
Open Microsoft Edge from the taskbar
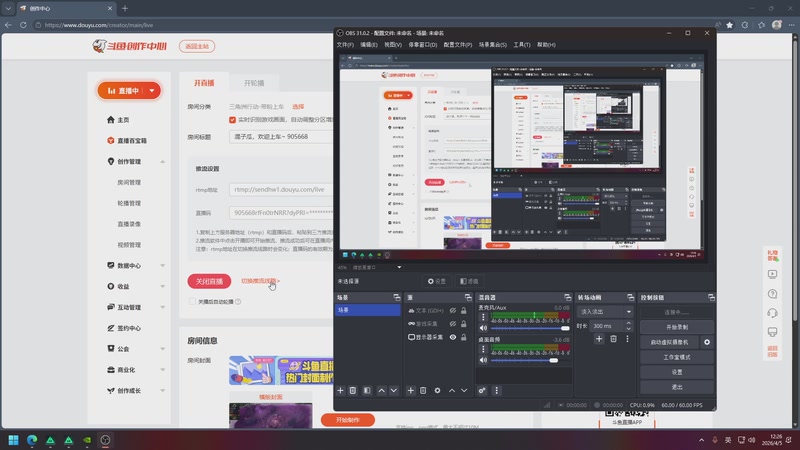coord(32,440)
